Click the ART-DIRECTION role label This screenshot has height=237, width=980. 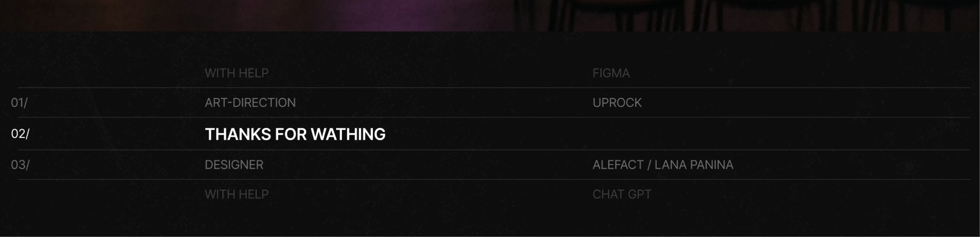click(250, 103)
